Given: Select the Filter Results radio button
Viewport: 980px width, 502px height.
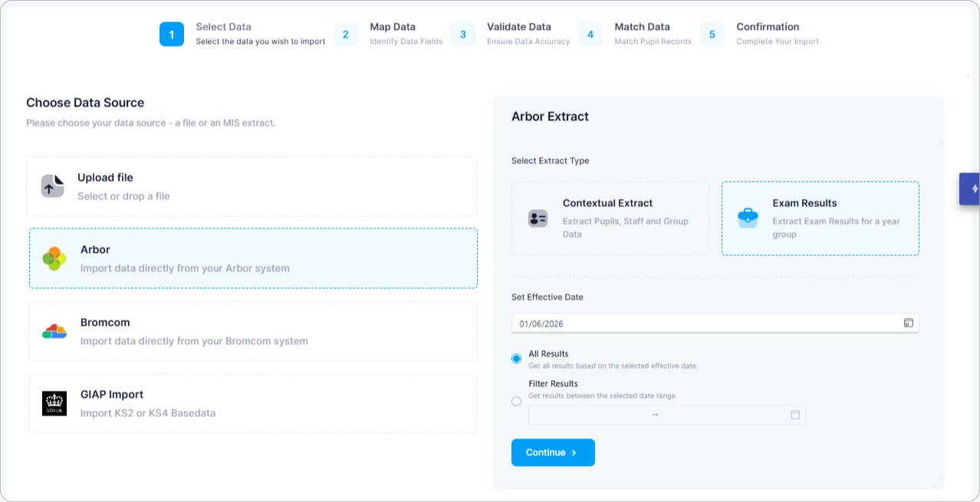Looking at the screenshot, I should tap(516, 401).
